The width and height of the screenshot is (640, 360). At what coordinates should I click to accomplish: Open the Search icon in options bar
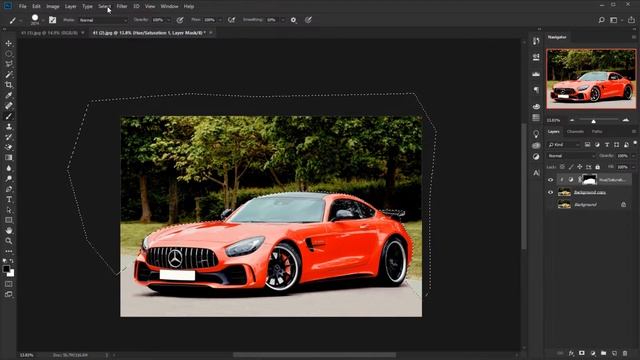[x=601, y=20]
